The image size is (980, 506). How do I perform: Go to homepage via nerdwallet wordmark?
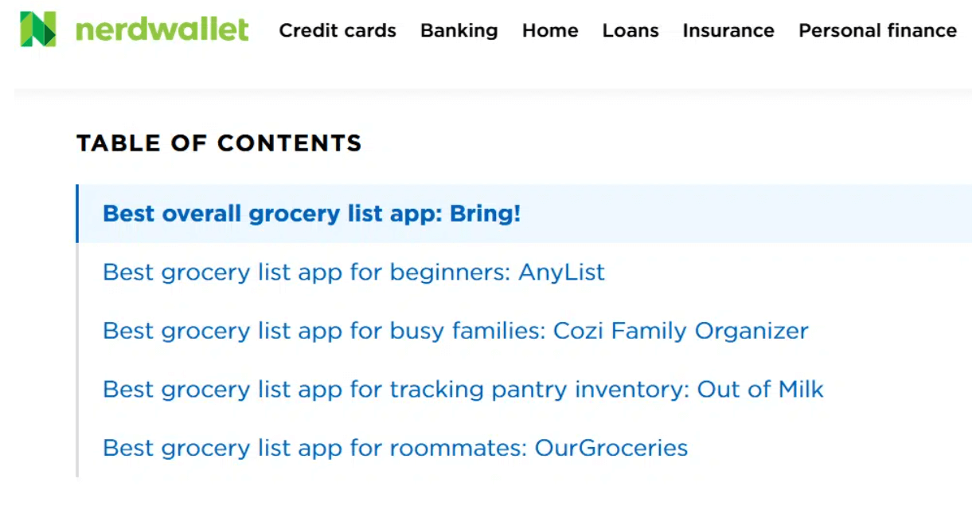(162, 30)
